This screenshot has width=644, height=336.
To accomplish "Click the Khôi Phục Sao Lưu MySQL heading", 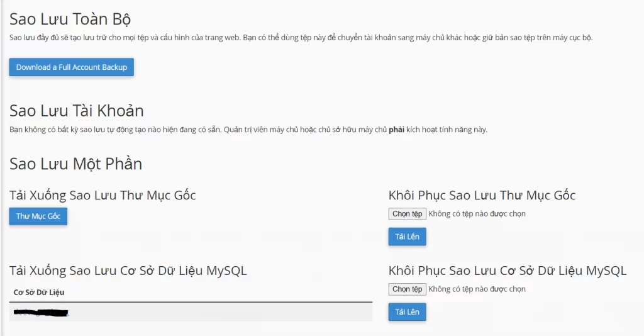I will 508,271.
